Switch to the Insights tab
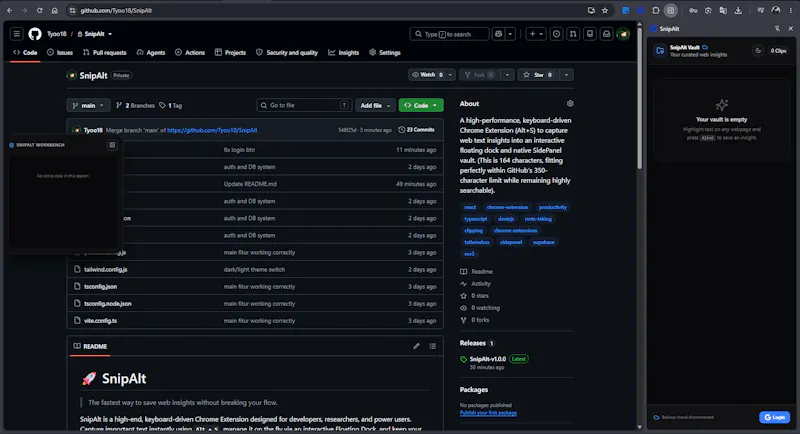The image size is (800, 434). point(343,53)
